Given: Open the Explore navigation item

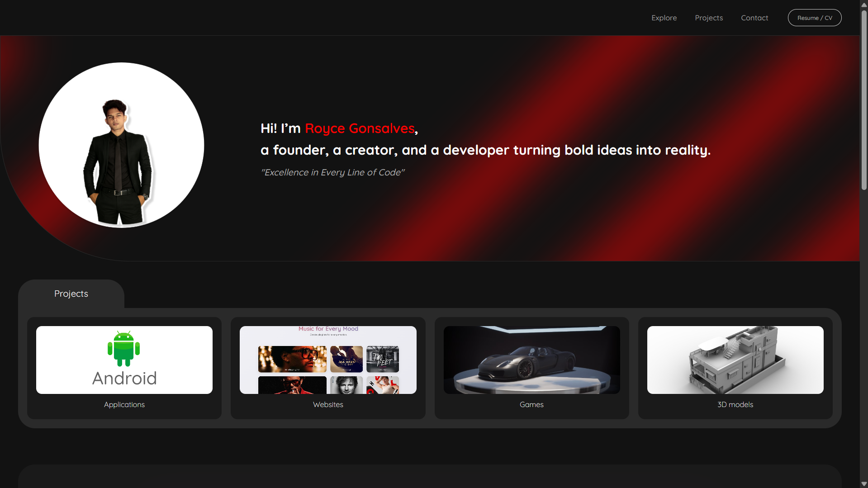Looking at the screenshot, I should [x=664, y=18].
